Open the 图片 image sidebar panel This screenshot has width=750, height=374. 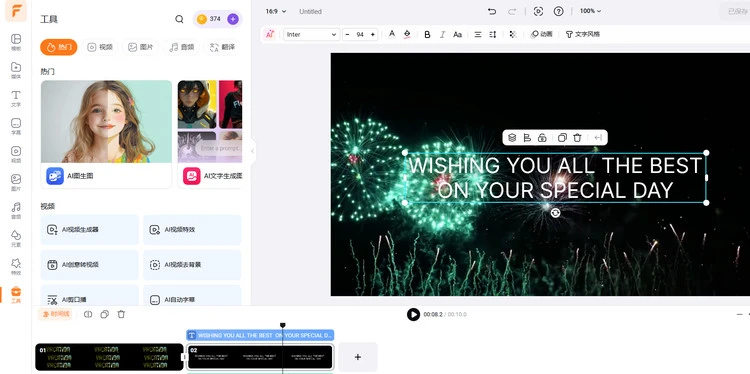16,182
